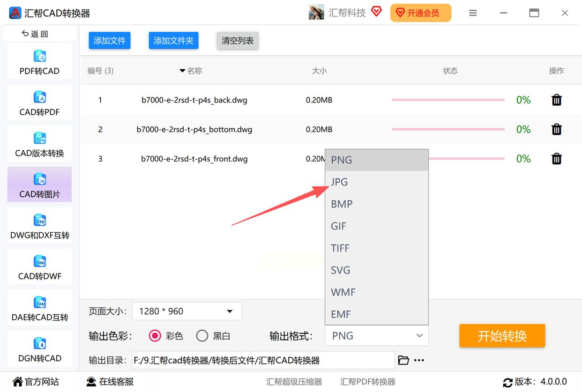Click the version refresh icon
Screen dimensions: 582x392
pyautogui.click(x=507, y=382)
